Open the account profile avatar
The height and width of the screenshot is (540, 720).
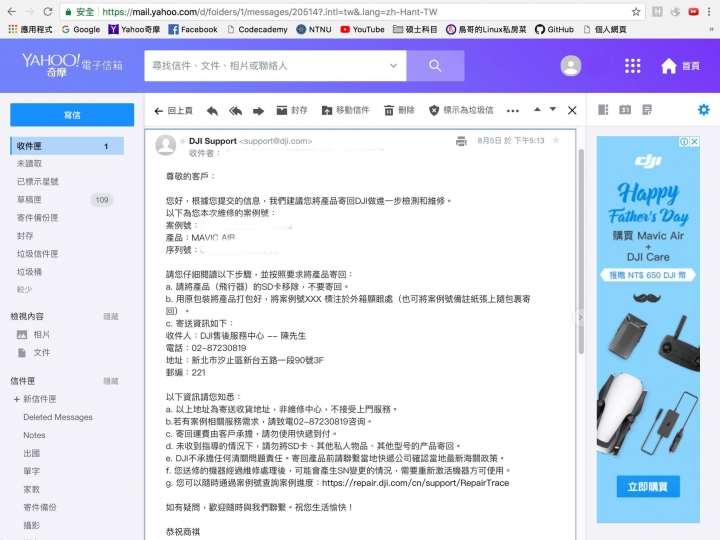pyautogui.click(x=571, y=66)
